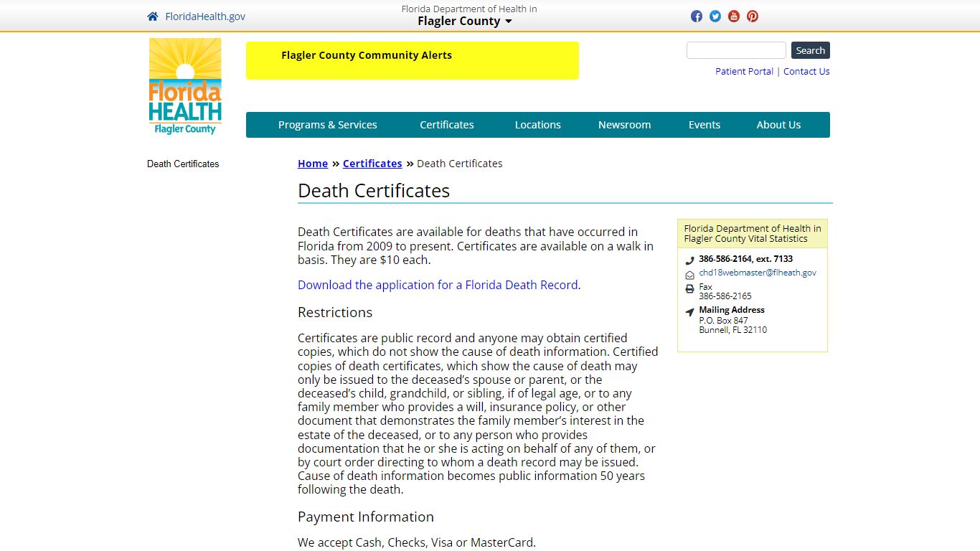The image size is (980, 551).
Task: Open the Locations menu
Action: click(538, 125)
